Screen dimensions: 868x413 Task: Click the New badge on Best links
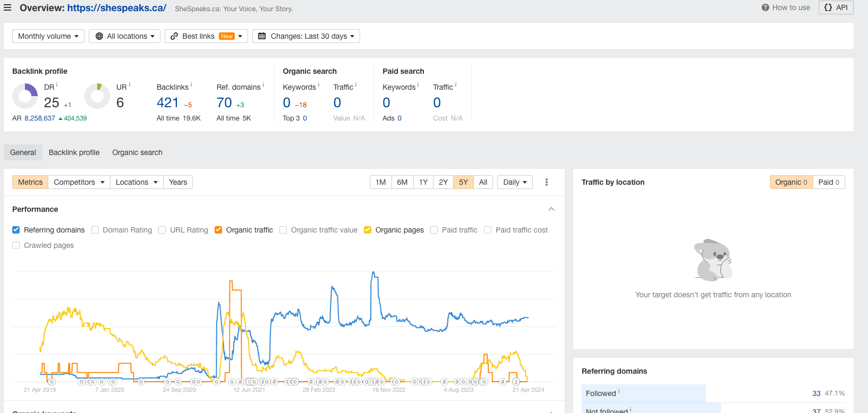click(x=227, y=36)
